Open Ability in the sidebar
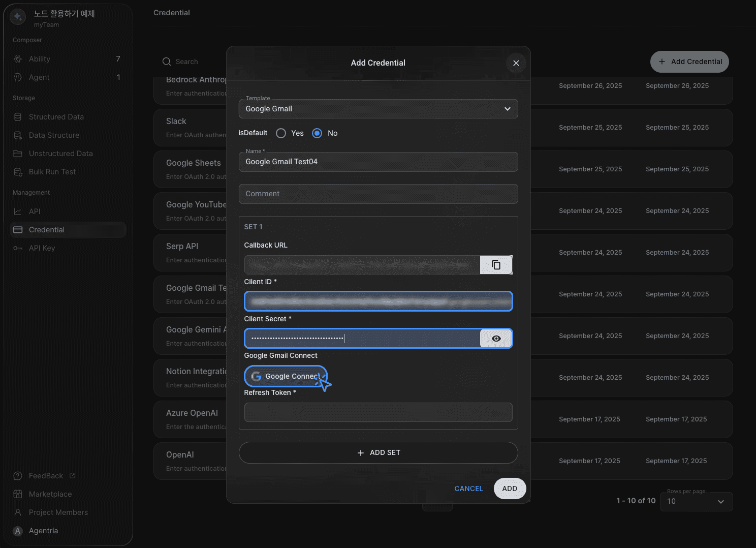The width and height of the screenshot is (756, 548). click(68, 59)
